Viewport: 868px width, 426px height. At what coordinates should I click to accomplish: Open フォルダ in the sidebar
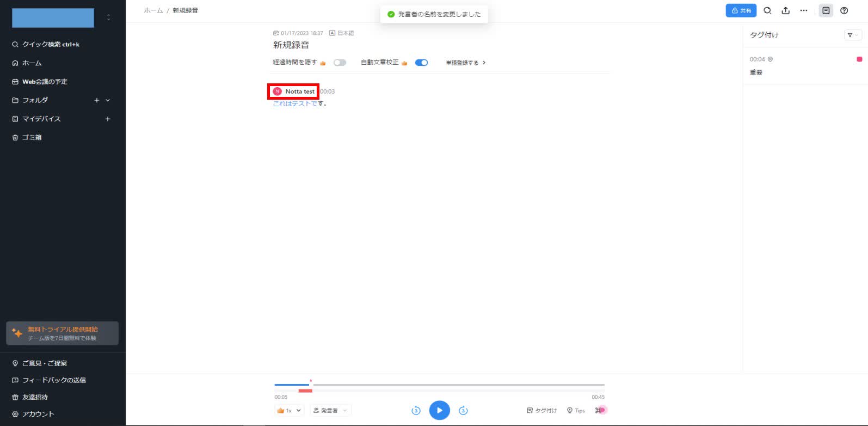pyautogui.click(x=35, y=100)
